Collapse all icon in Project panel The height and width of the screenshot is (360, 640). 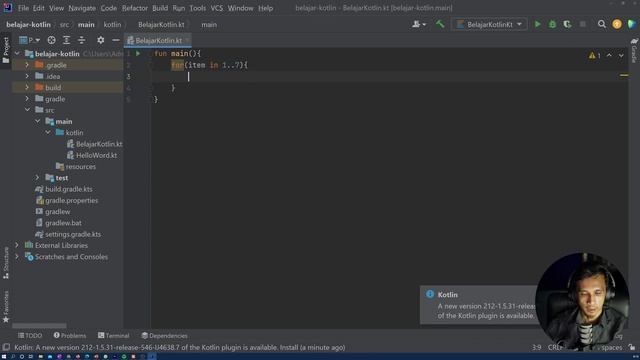pos(82,40)
